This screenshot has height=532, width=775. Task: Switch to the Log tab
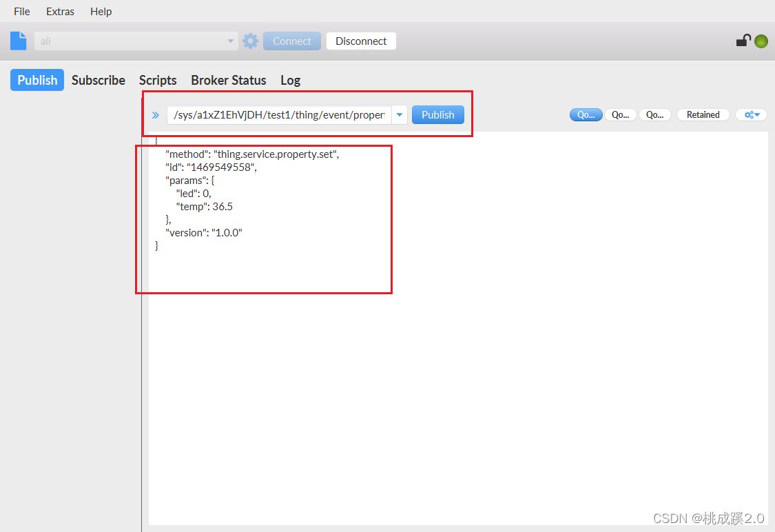tap(291, 80)
